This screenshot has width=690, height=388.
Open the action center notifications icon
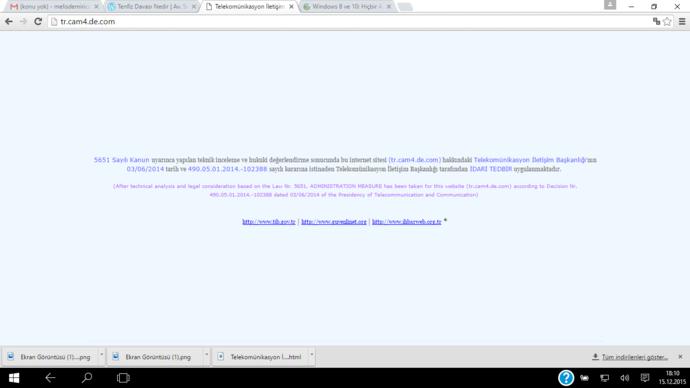645,378
